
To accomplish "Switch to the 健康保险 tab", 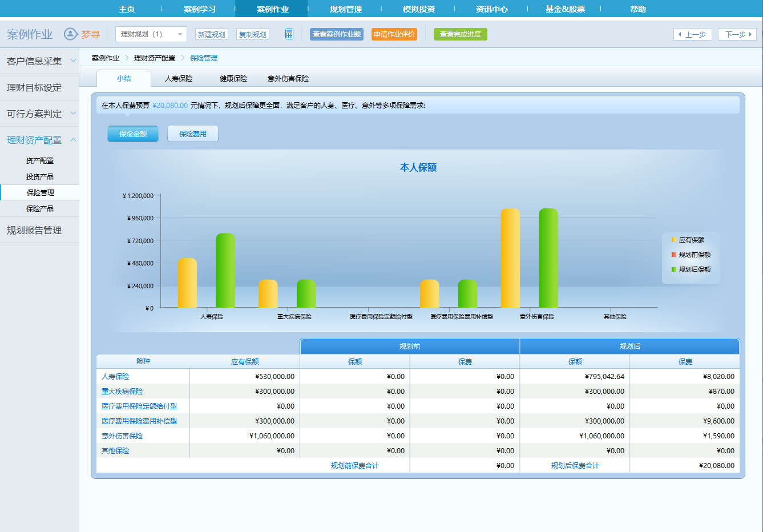I will [233, 78].
